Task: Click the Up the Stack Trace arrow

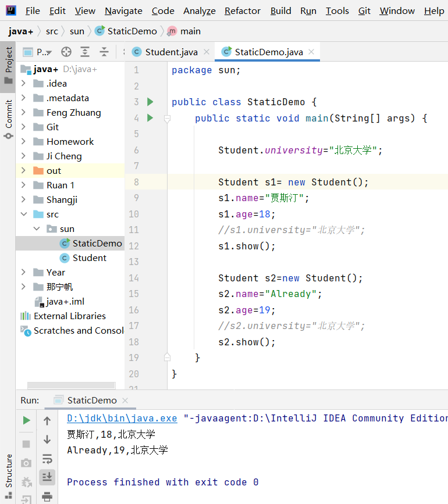Action: pos(47,421)
